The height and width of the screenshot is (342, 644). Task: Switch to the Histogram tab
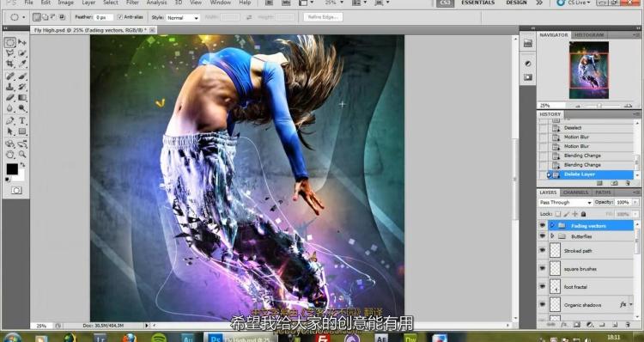[x=589, y=35]
